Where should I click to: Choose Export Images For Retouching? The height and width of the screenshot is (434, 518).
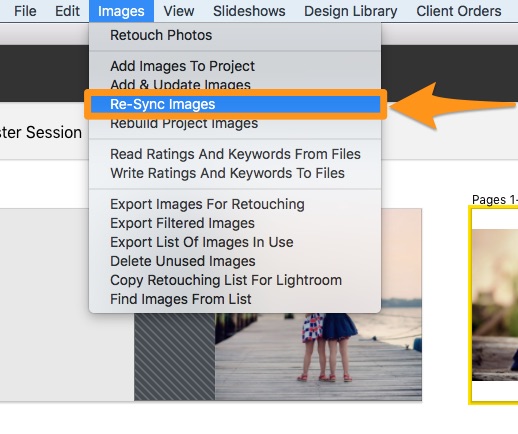235,204
